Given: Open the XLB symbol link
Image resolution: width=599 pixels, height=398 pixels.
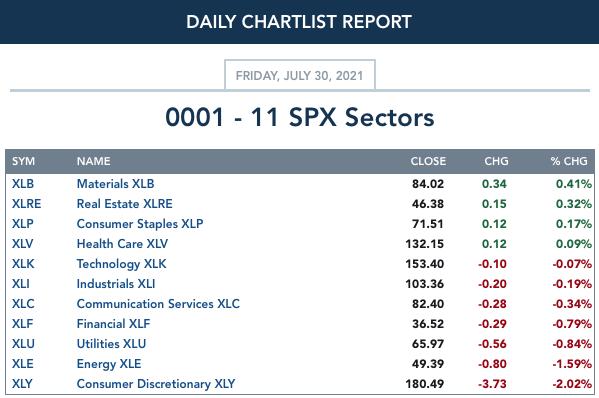Looking at the screenshot, I should pyautogui.click(x=23, y=184).
